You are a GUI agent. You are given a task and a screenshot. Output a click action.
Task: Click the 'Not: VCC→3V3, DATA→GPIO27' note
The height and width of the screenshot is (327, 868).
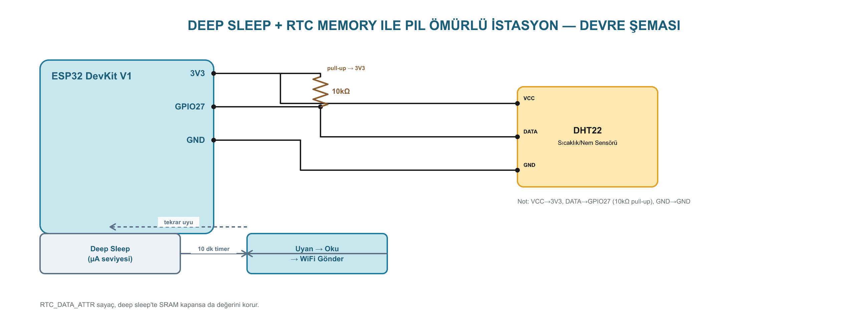coord(604,202)
